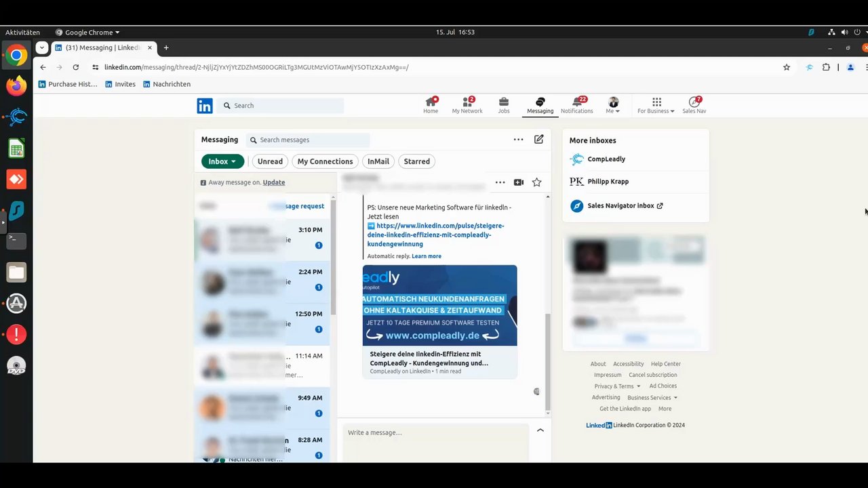Open Help Center footer link
The width and height of the screenshot is (868, 488).
pos(666,364)
